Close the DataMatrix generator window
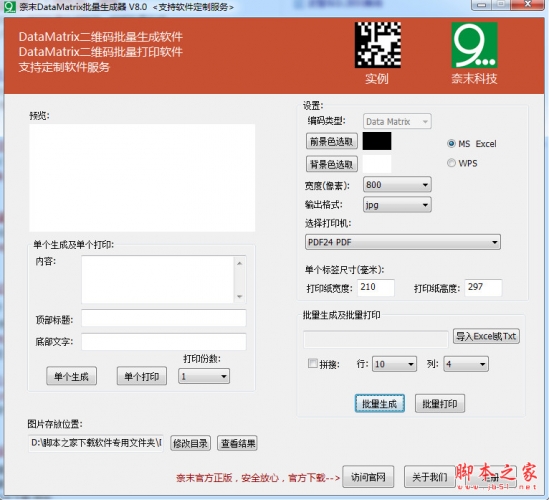This screenshot has width=549, height=500. [x=527, y=5]
